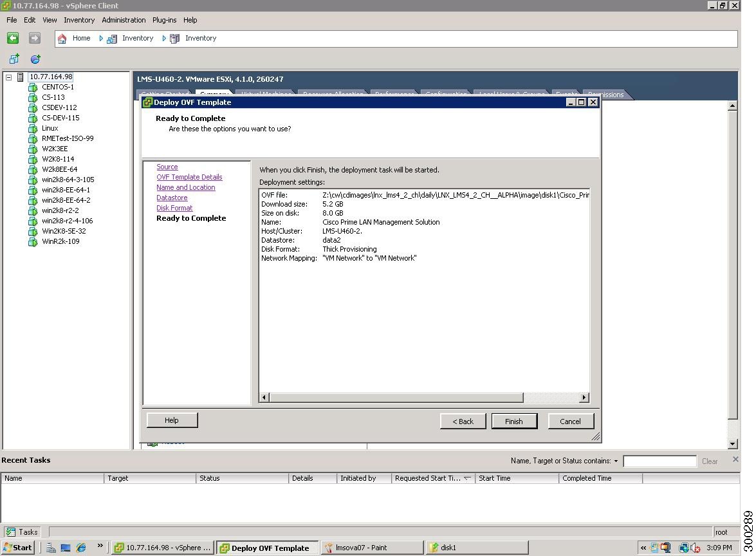Select the RMETest-ISO-99 virtual machine icon
Viewport: 756px width, 556px height.
pyautogui.click(x=33, y=139)
